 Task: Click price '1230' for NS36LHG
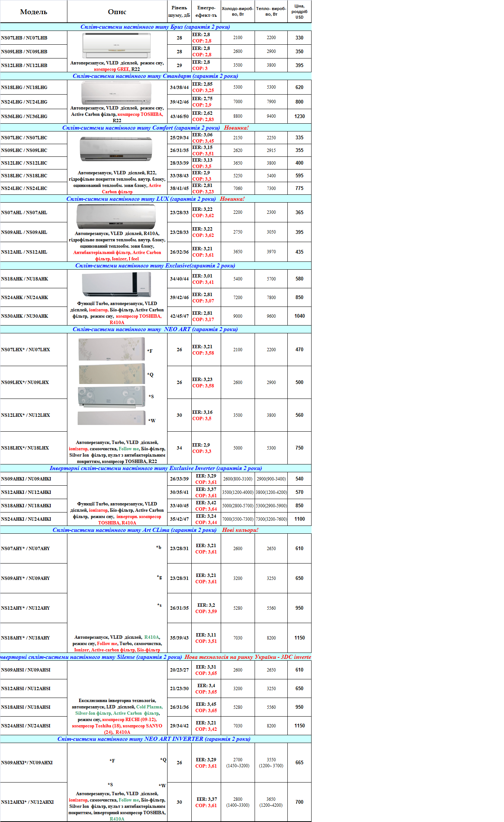[x=299, y=116]
